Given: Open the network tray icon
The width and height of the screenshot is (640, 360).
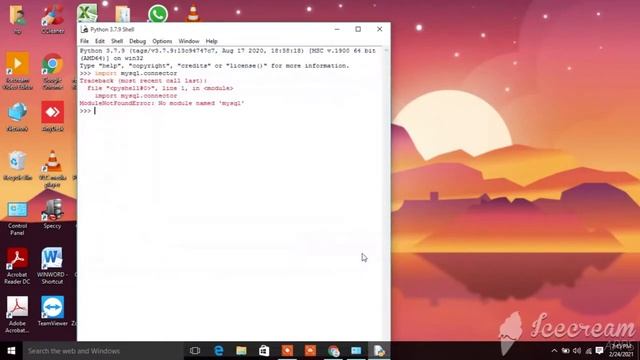Looking at the screenshot, I should point(588,351).
